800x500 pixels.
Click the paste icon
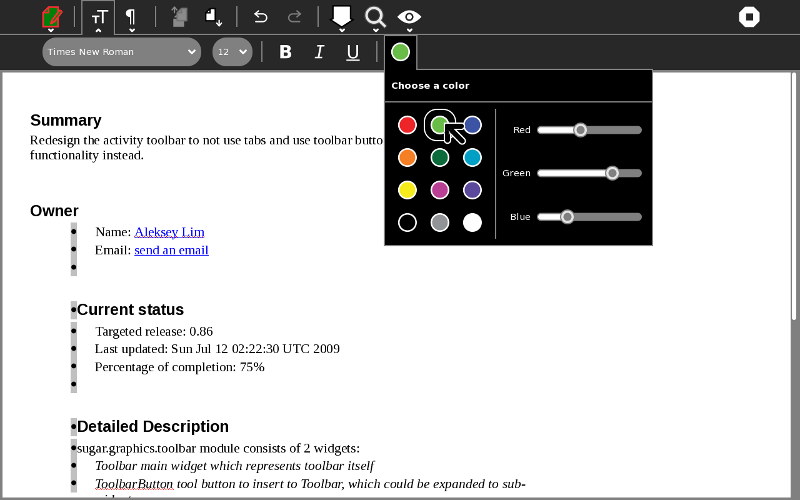[213, 17]
